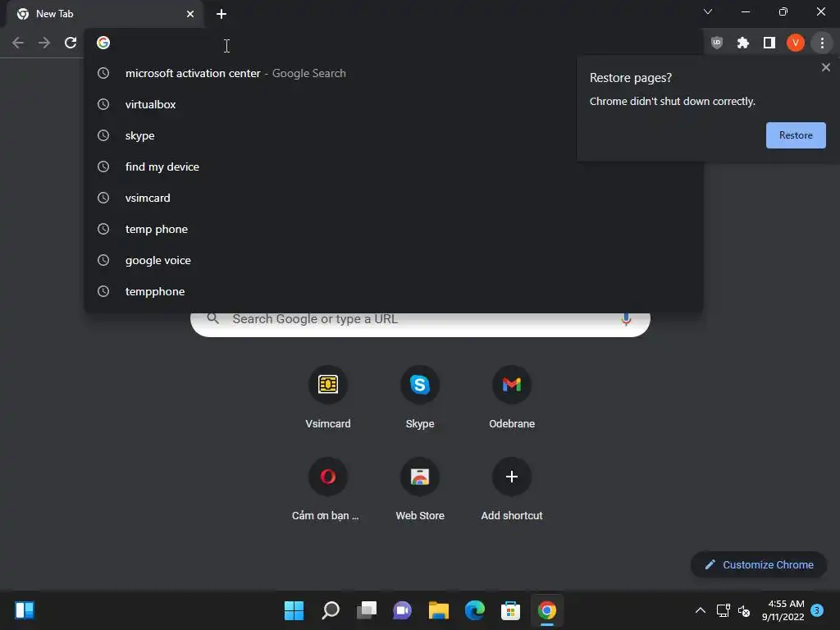Open a new tab with plus button
The image size is (840, 630).
click(221, 14)
